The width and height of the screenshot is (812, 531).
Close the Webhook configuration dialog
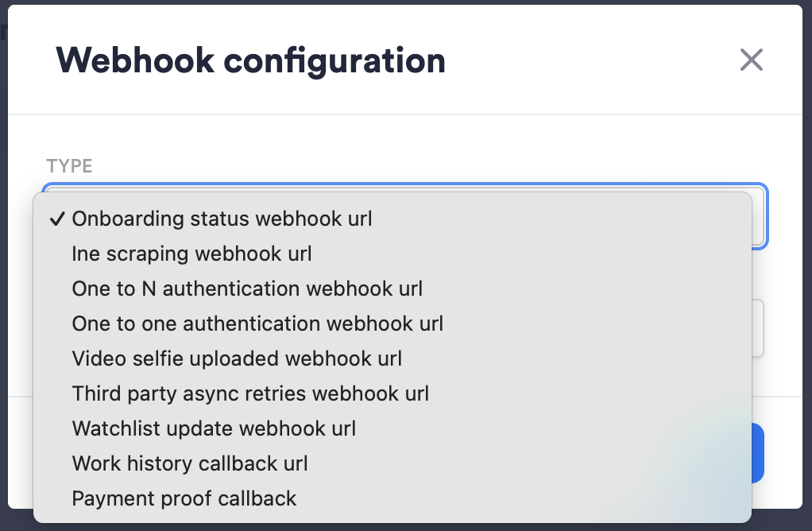coord(751,60)
